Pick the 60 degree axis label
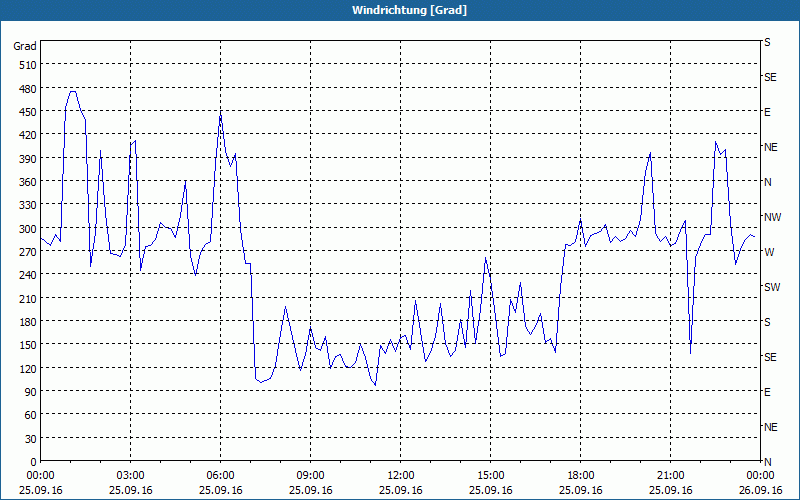The image size is (800, 500). pyautogui.click(x=31, y=415)
